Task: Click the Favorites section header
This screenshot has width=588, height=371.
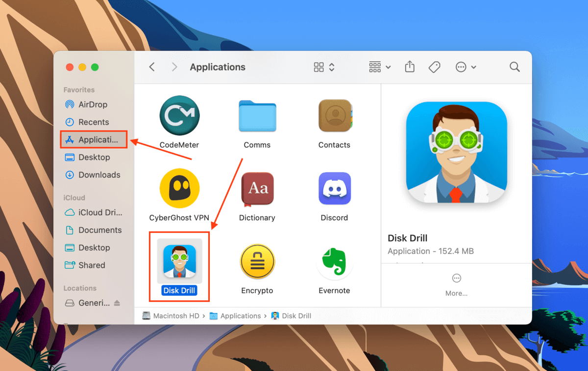Action: click(x=79, y=90)
